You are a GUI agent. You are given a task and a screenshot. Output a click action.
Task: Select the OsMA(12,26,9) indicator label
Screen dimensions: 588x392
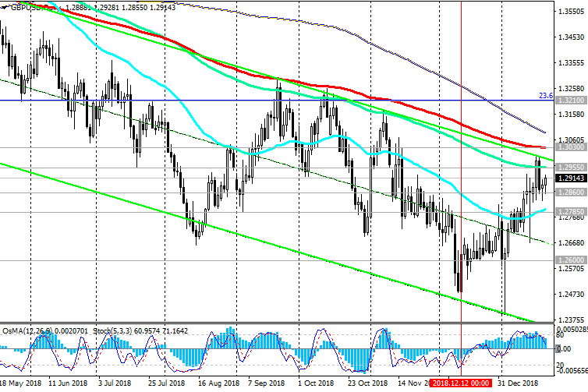(45, 331)
